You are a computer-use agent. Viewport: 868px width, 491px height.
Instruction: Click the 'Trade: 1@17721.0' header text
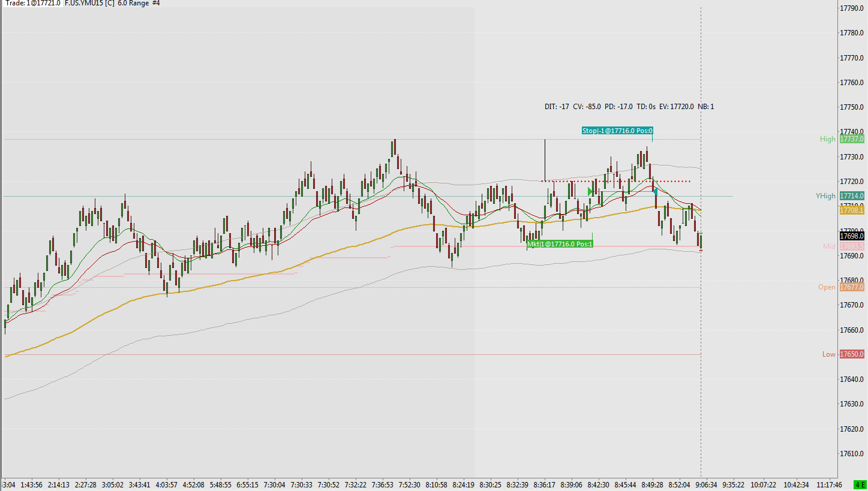click(32, 4)
